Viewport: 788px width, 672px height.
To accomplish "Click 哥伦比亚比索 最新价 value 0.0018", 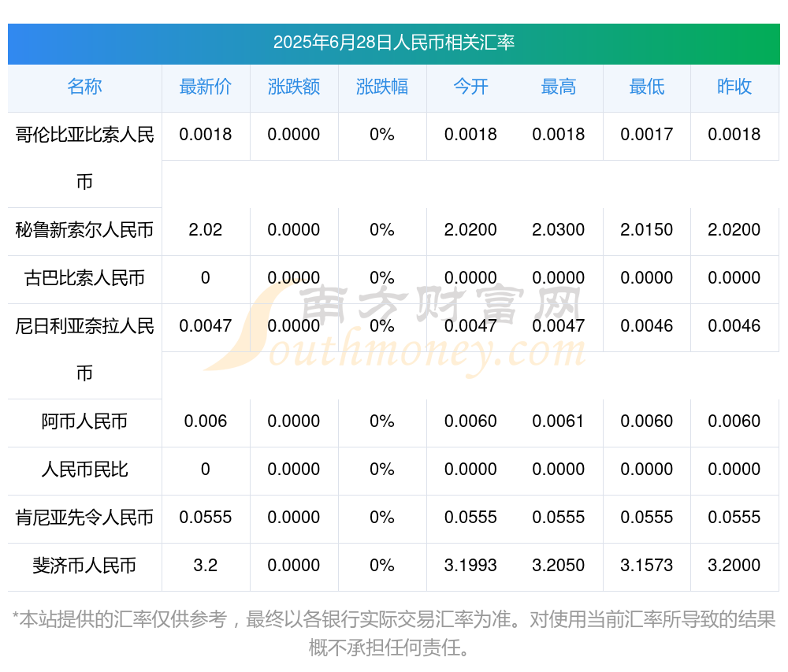I will pos(206,135).
